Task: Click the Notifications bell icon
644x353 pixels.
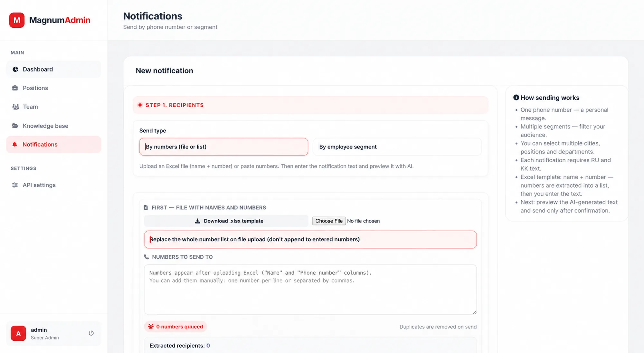Action: coord(15,144)
